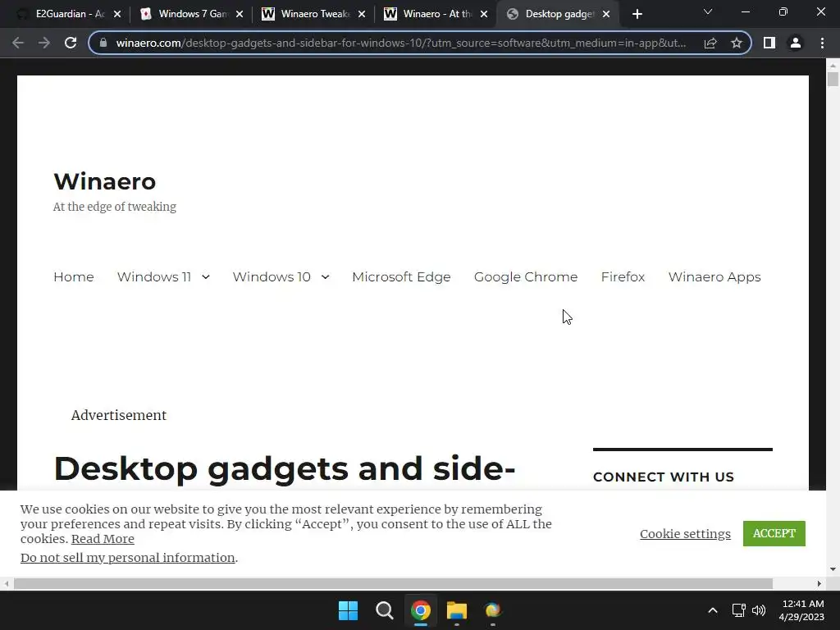Image resolution: width=840 pixels, height=630 pixels.
Task: Accept cookies with ACCEPT button
Action: (x=774, y=533)
